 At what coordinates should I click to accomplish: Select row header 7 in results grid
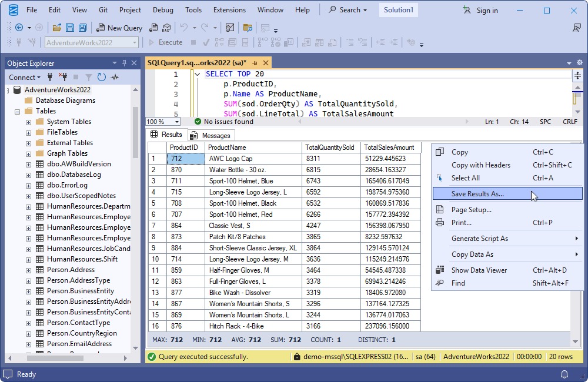point(157,226)
